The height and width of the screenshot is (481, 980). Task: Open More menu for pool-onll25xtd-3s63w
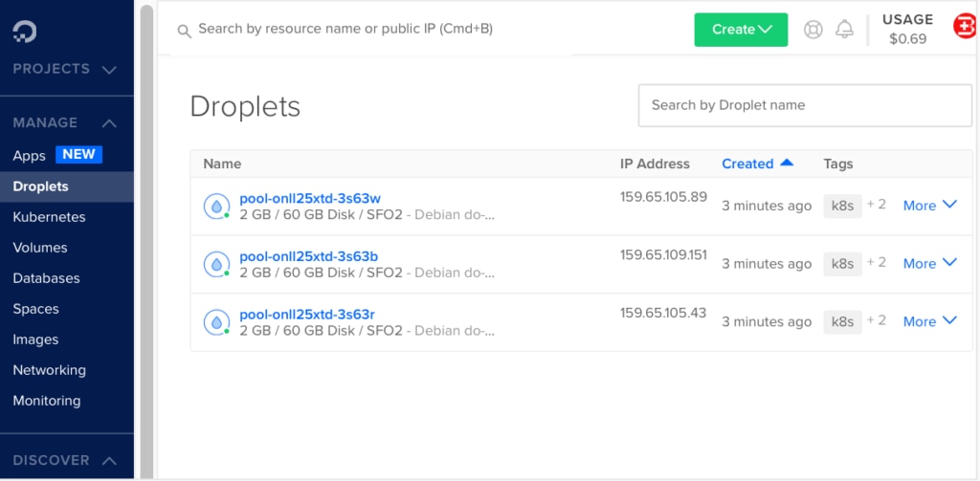(930, 206)
